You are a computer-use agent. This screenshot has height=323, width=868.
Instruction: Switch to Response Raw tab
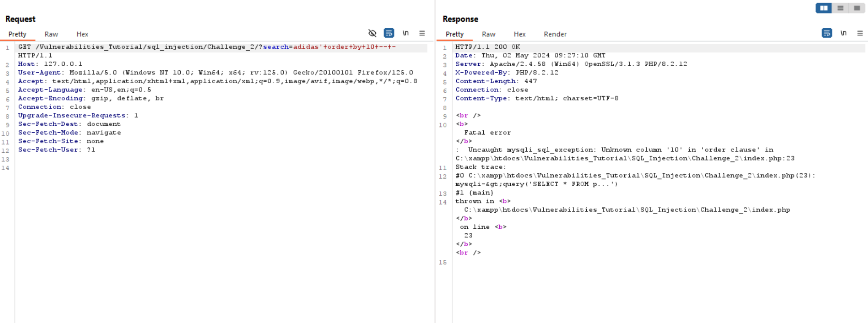[489, 34]
